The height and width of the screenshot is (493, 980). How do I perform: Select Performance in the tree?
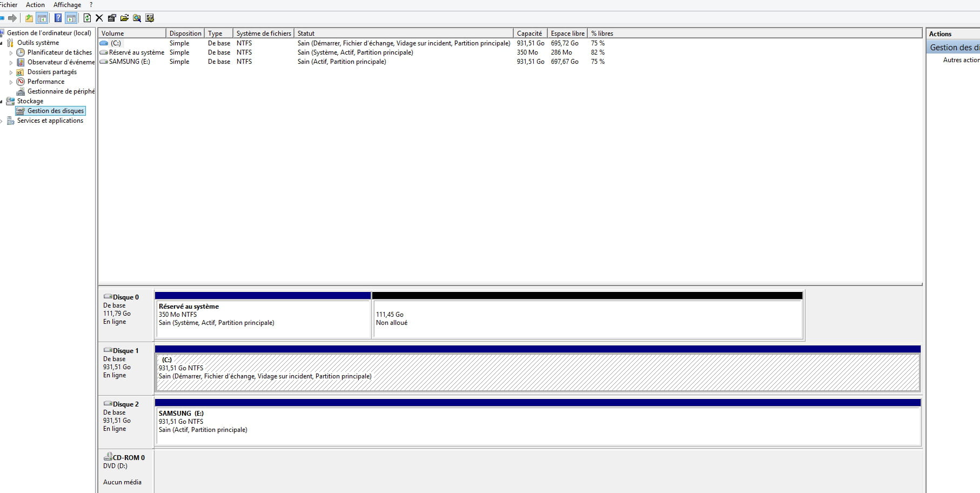click(46, 82)
